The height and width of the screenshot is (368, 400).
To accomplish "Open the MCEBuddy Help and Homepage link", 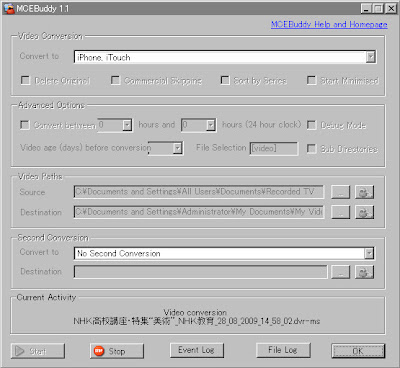I will tap(329, 24).
